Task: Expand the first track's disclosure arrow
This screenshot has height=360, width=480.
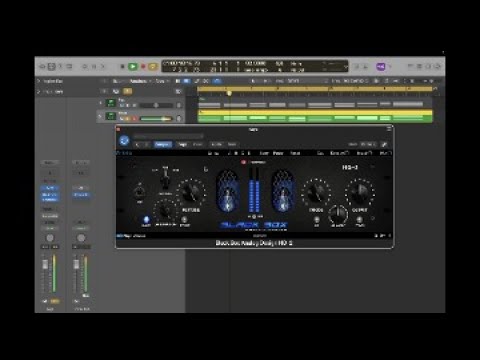Action: 100,103
